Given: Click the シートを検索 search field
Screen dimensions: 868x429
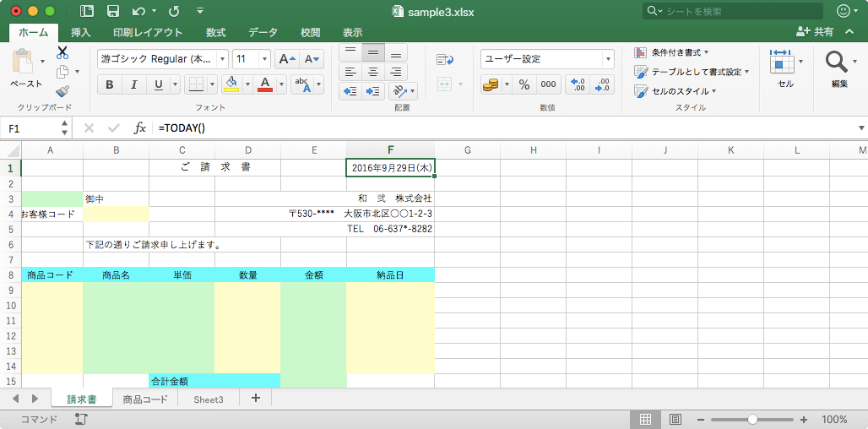Looking at the screenshot, I should (x=732, y=11).
